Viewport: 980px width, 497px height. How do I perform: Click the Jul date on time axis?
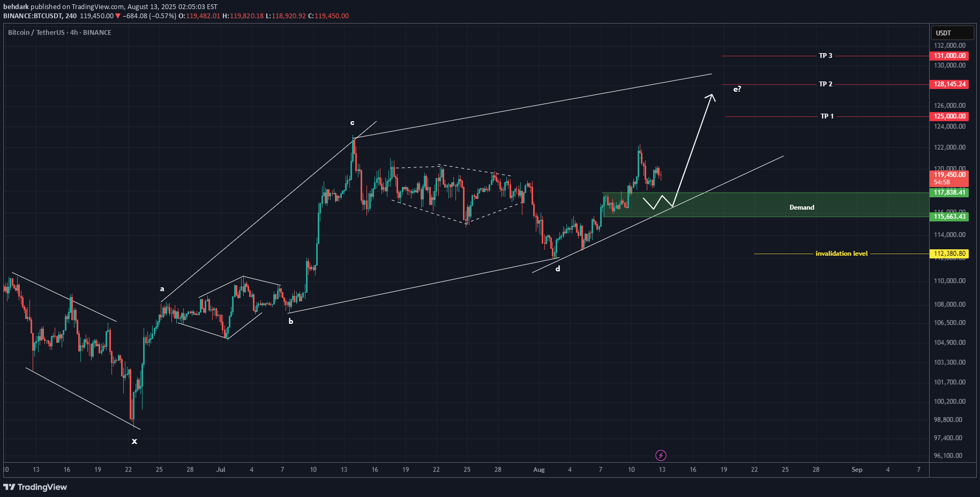(x=221, y=470)
